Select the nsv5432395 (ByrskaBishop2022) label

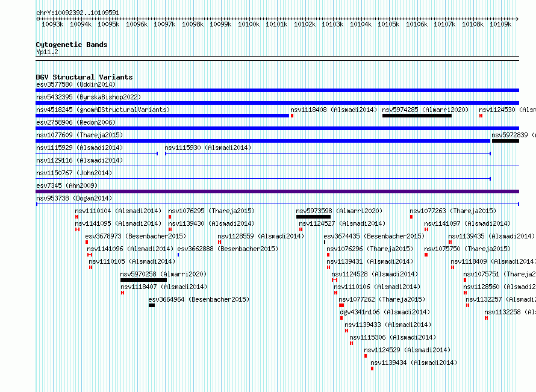[x=89, y=97]
